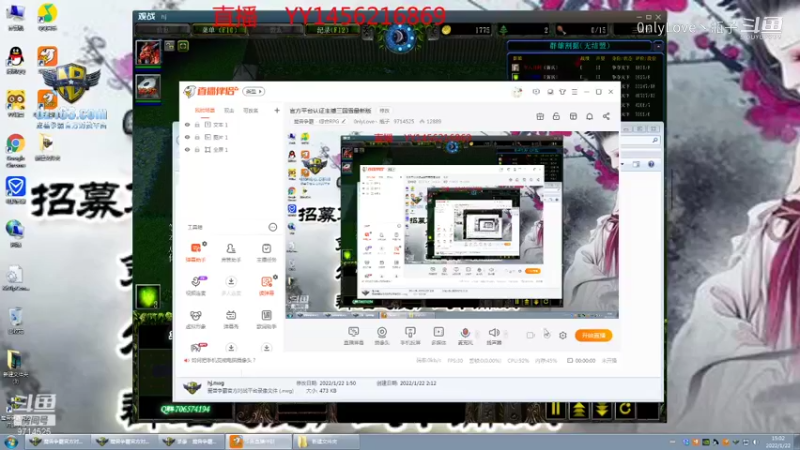
Task: Add a webcam camera source
Action: pyautogui.click(x=382, y=336)
